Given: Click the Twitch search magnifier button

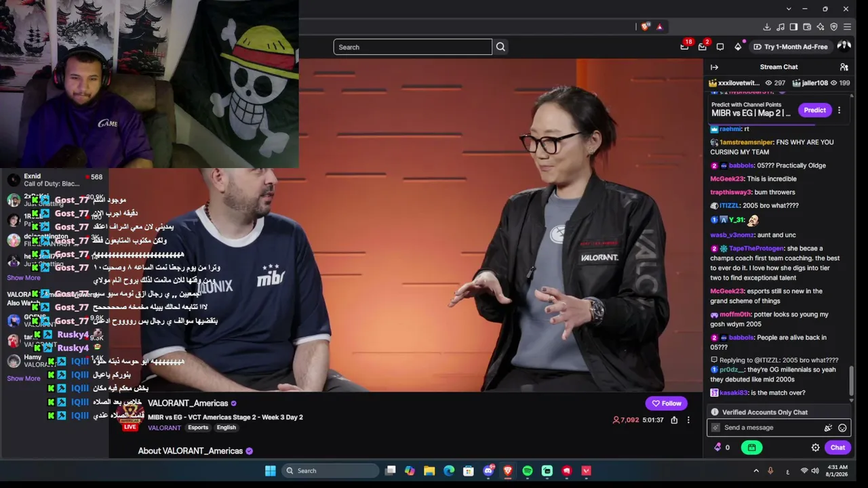Looking at the screenshot, I should click(x=500, y=47).
